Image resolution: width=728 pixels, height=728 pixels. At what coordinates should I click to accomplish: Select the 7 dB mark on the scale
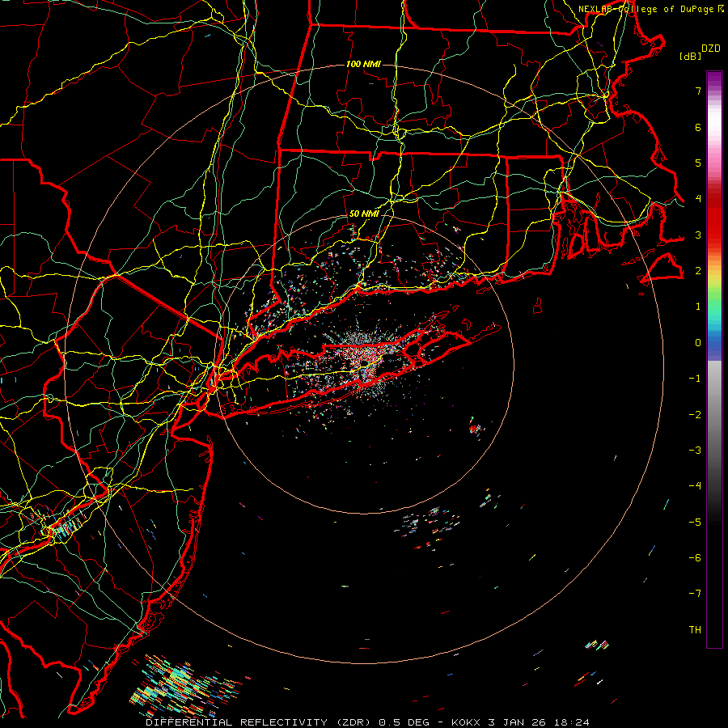point(698,91)
